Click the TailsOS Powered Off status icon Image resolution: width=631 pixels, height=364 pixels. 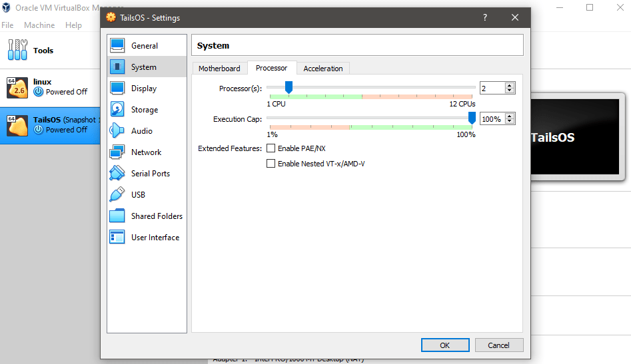coord(38,129)
